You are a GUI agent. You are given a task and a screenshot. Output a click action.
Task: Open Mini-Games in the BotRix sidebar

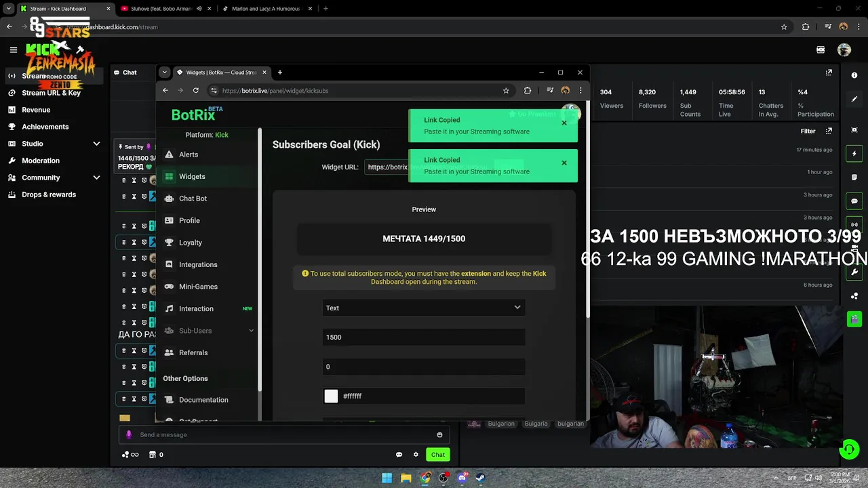point(208,287)
